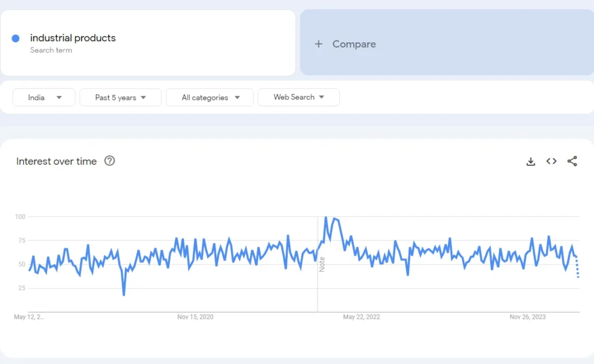Viewport: 594px width, 364px height.
Task: Download the interest over time data
Action: click(530, 162)
